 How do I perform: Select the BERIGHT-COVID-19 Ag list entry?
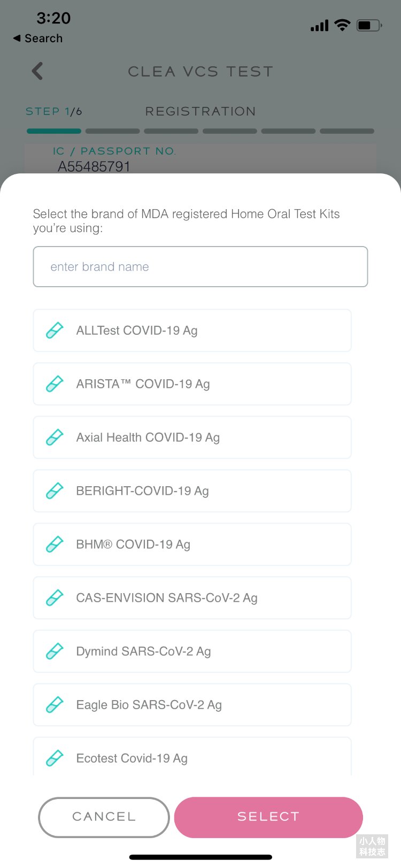coord(192,491)
